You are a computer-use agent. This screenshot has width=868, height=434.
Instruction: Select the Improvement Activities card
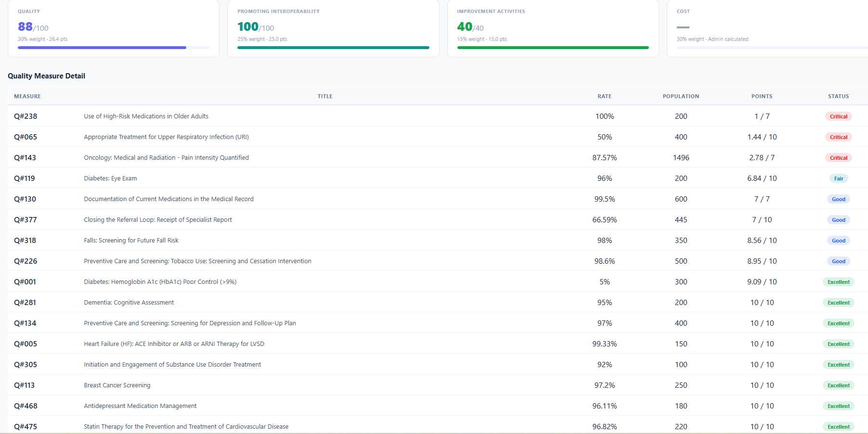[x=553, y=28]
